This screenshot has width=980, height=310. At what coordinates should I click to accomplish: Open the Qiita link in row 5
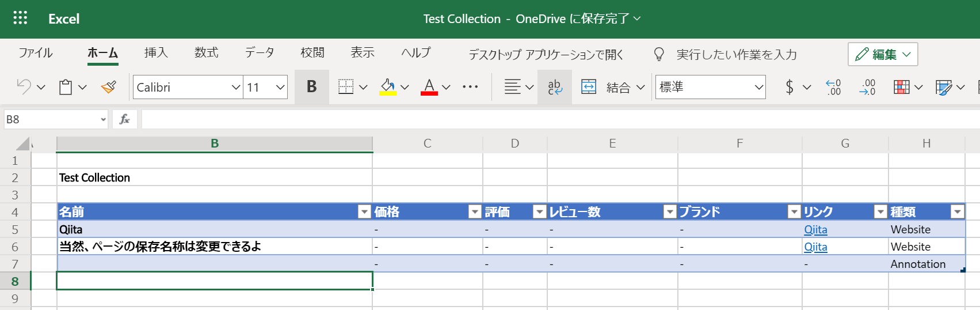click(815, 229)
